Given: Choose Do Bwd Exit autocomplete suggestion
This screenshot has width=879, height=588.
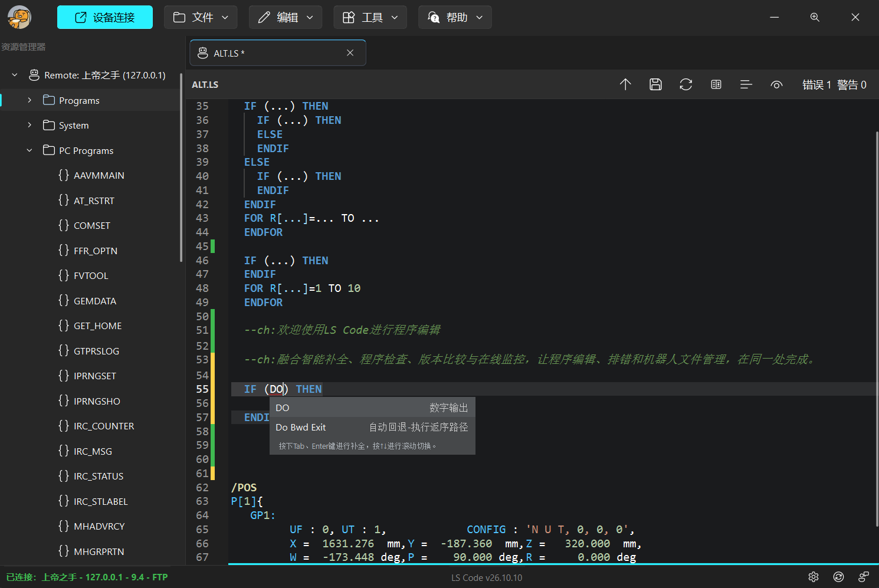Looking at the screenshot, I should coord(372,427).
